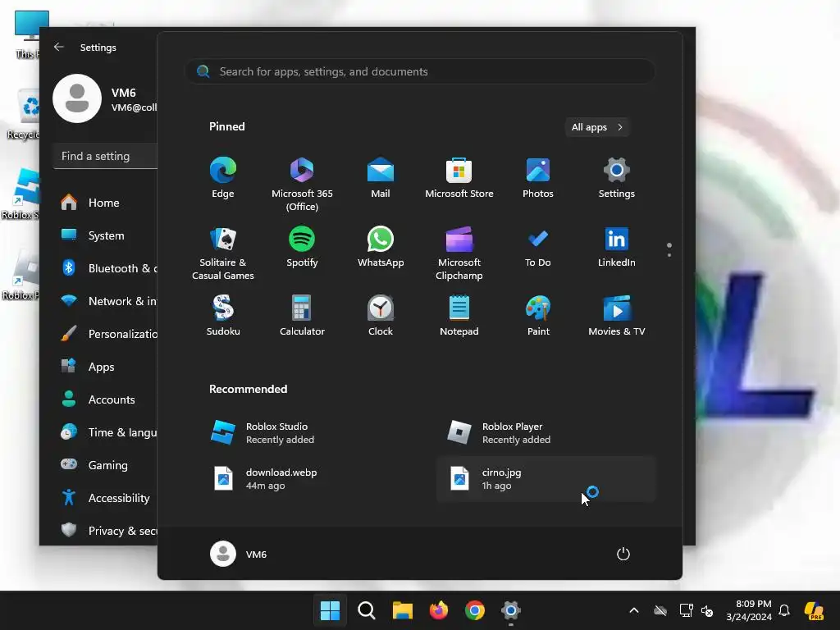Screen dimensions: 840x630
Task: Click the VM6 profile picture in Settings
Action: tap(77, 98)
